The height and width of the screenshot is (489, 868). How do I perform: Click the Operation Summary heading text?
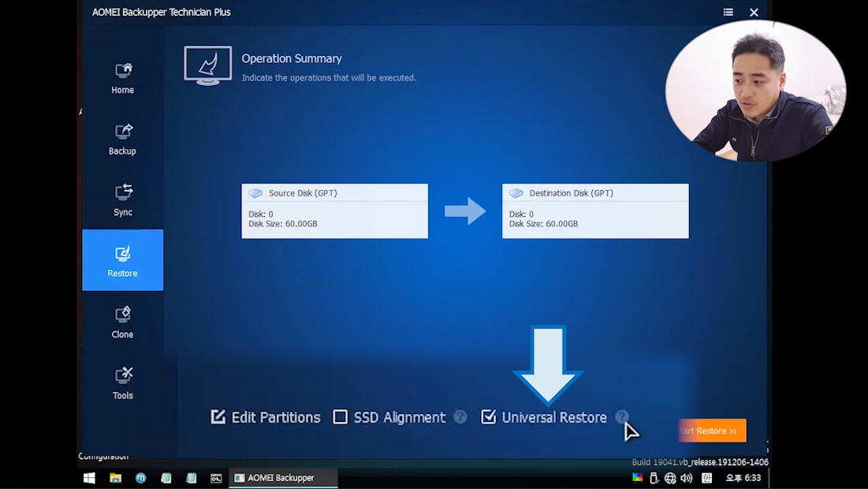click(292, 58)
